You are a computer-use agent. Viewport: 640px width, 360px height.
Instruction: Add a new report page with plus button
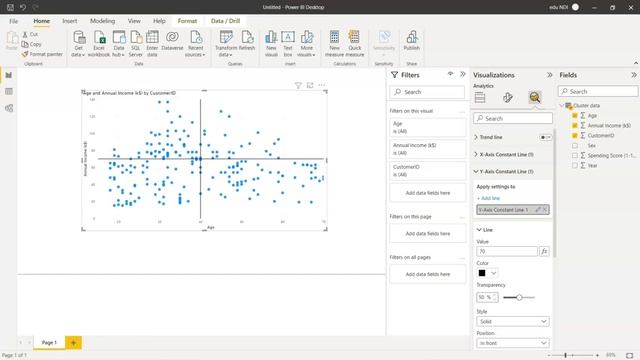(73, 343)
